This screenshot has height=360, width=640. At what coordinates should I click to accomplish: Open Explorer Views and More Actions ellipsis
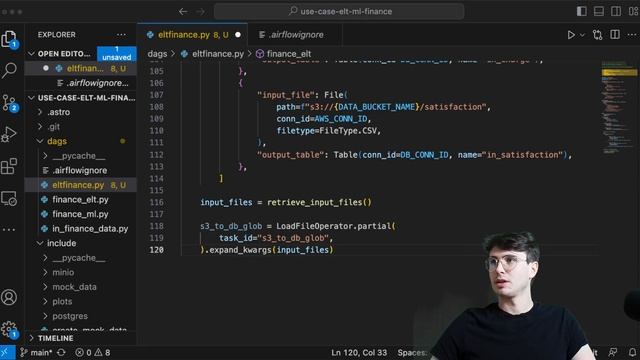[121, 35]
